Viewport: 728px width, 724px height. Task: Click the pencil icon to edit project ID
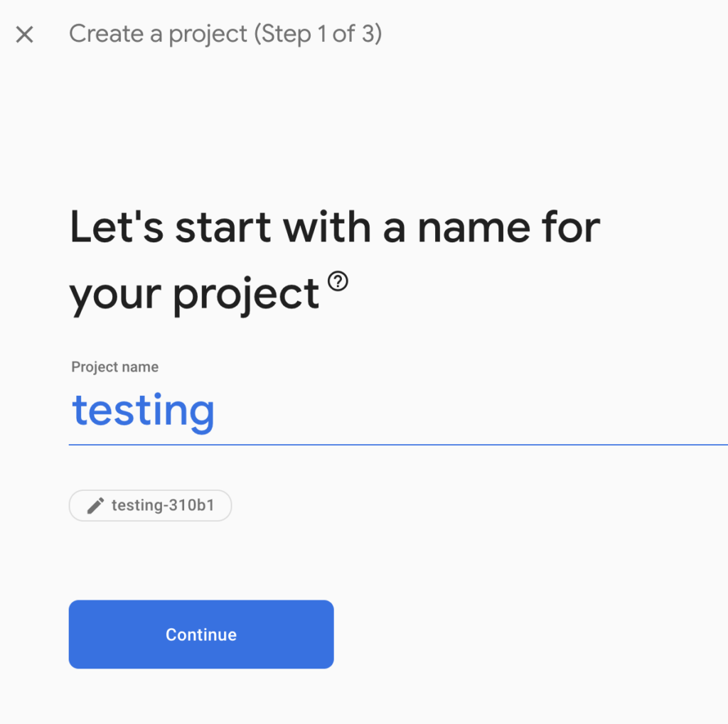[x=96, y=505]
